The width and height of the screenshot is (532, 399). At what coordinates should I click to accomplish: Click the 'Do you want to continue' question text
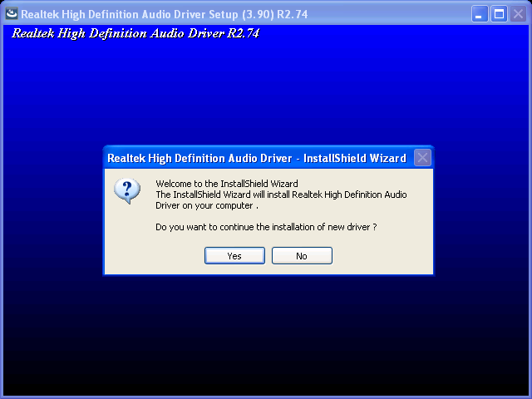tap(266, 227)
